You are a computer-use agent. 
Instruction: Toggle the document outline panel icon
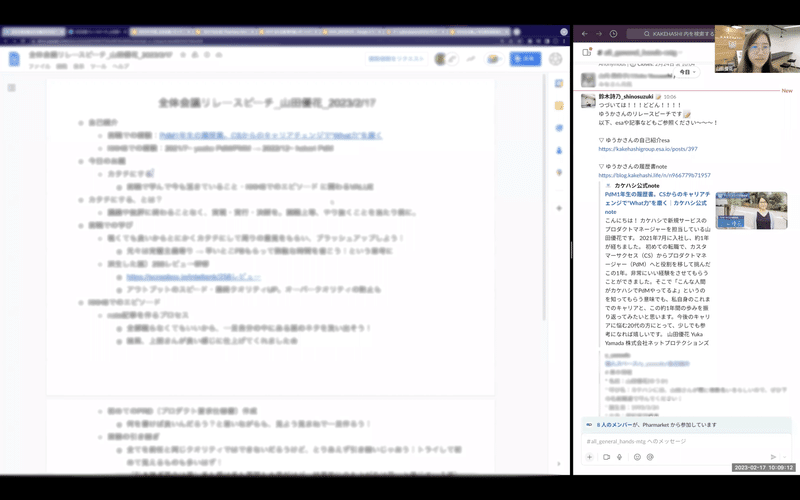[12, 88]
